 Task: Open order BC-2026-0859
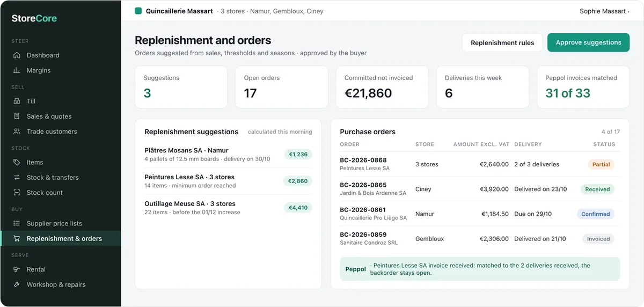pyautogui.click(x=363, y=235)
